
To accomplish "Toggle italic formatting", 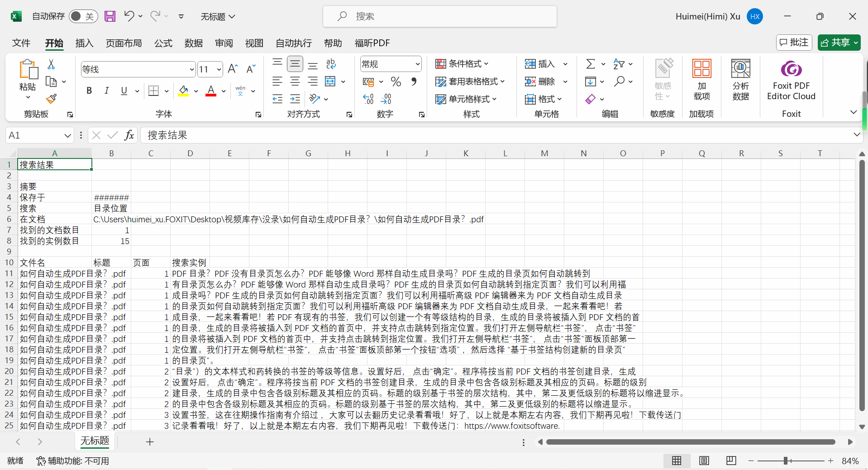I will pyautogui.click(x=106, y=91).
